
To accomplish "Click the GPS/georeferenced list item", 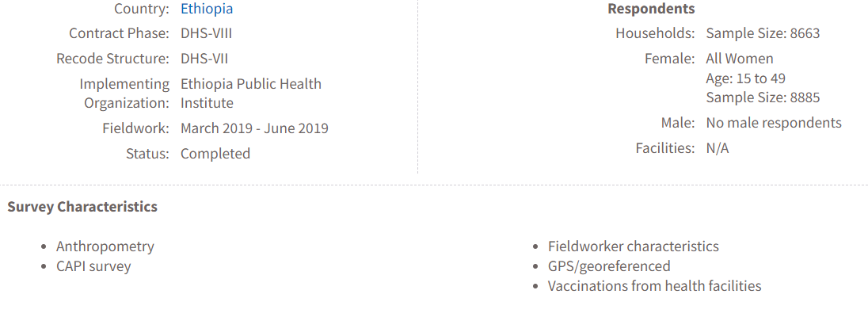I will point(609,266).
